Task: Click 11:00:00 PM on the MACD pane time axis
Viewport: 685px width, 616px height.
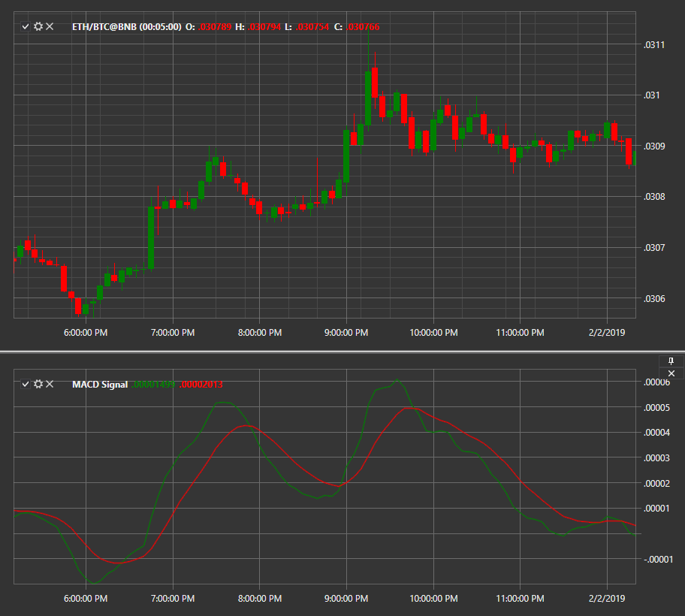Action: point(520,599)
